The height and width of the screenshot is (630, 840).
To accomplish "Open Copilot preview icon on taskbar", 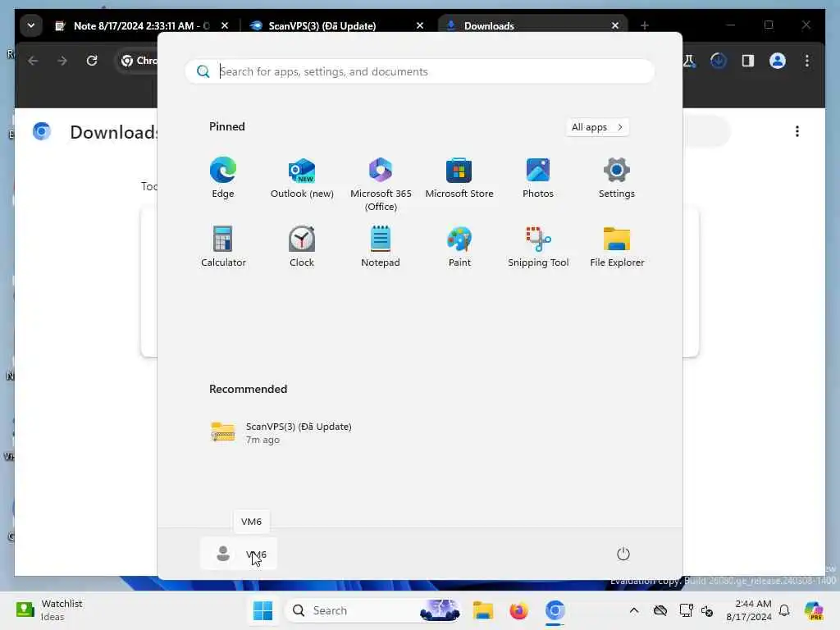I will 813,610.
